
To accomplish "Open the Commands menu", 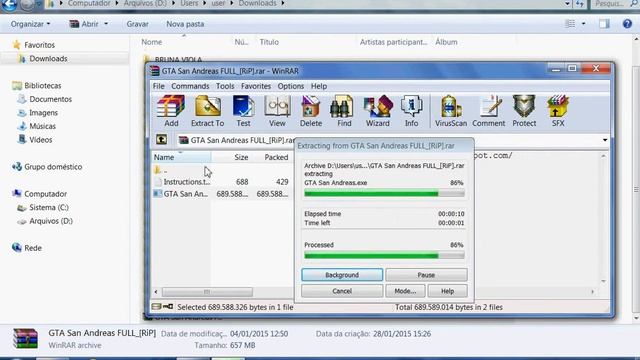I will tap(190, 86).
